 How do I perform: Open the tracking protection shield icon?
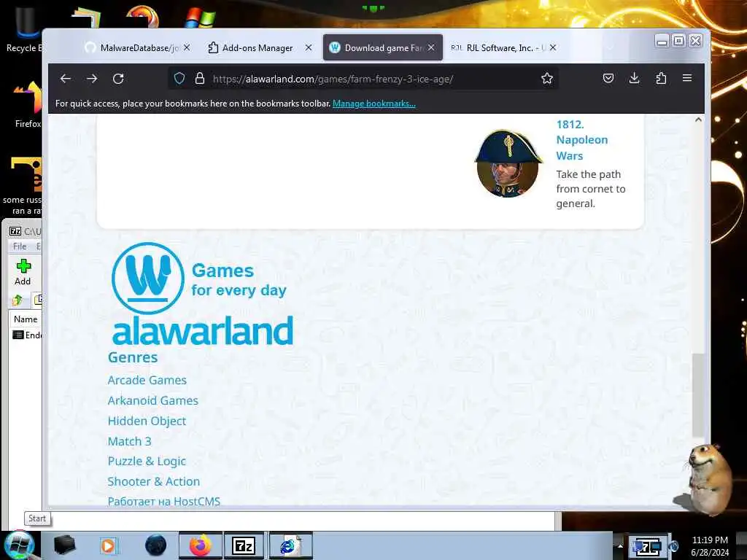[x=179, y=79]
